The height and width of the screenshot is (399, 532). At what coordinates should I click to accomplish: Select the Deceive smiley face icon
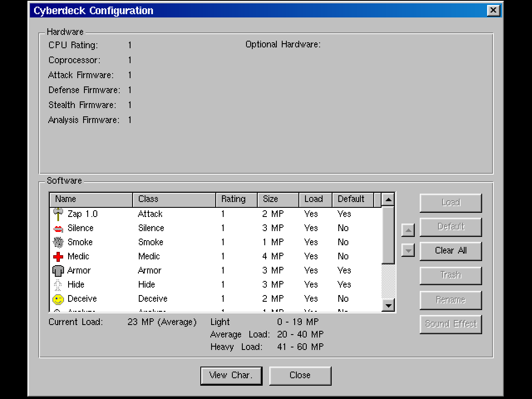(x=58, y=299)
